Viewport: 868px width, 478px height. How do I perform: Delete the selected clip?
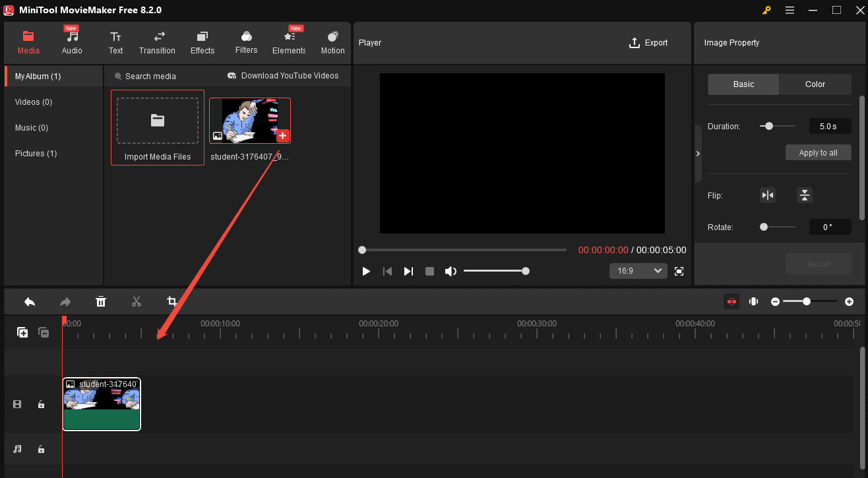click(x=101, y=301)
